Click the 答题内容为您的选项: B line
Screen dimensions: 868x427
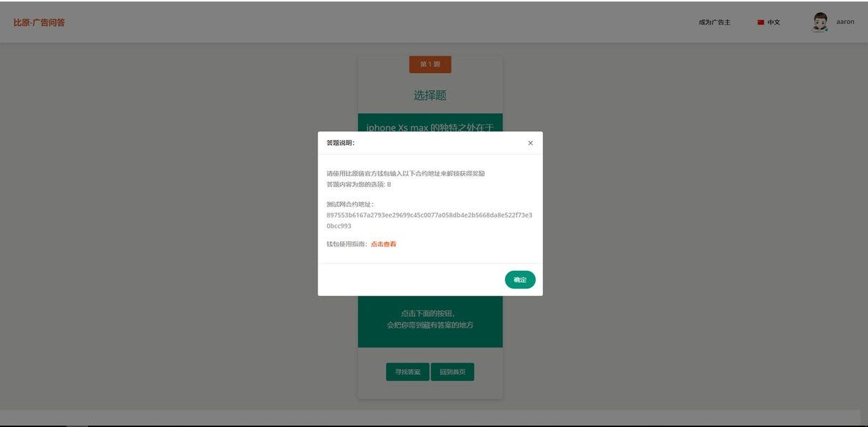[359, 184]
